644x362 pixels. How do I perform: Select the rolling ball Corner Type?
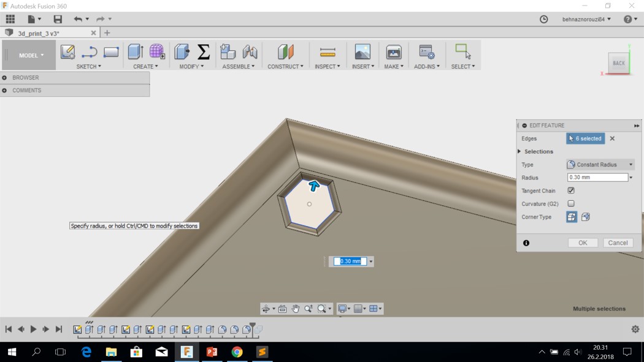coord(572,217)
